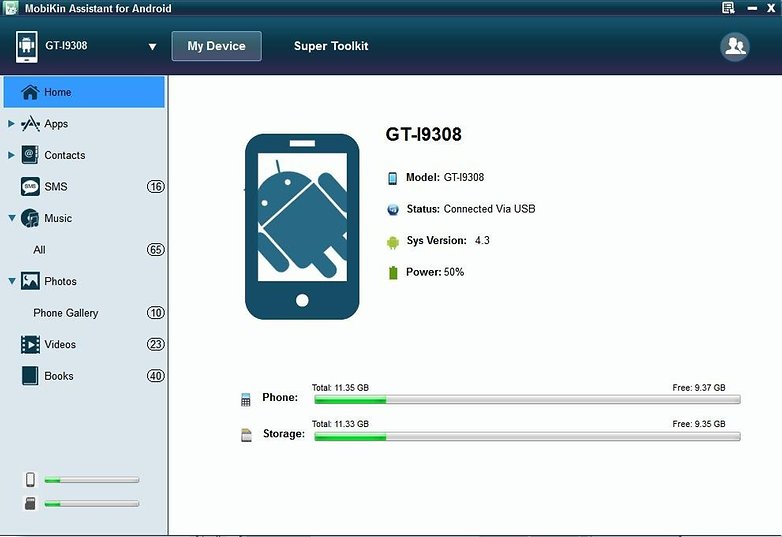
Task: Click the feedback notes icon in title bar
Action: (728, 7)
